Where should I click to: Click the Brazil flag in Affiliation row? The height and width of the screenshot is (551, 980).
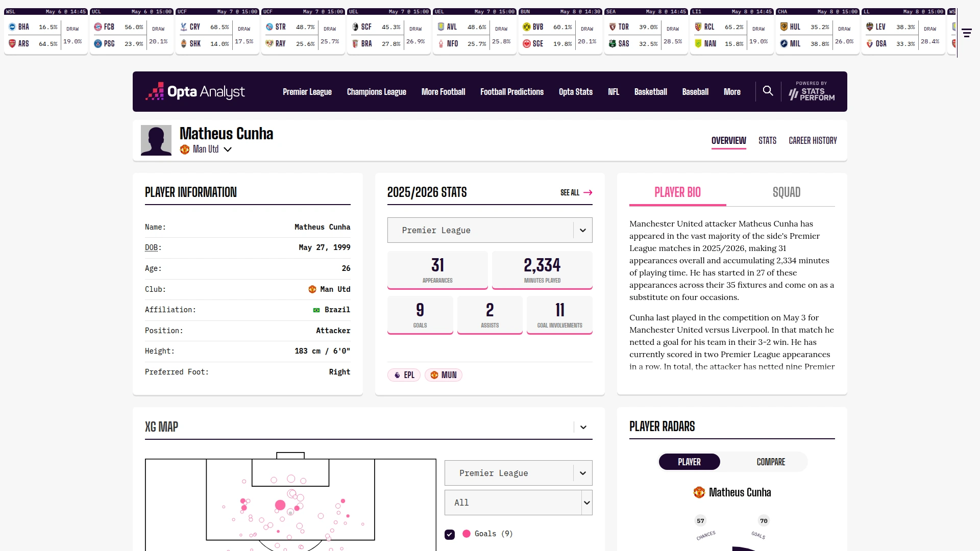click(x=316, y=310)
